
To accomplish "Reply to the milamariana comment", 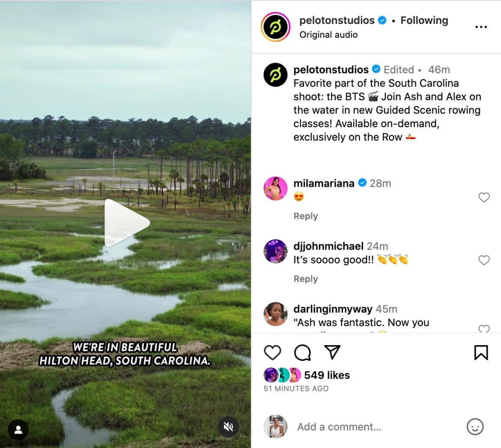I will click(x=305, y=216).
